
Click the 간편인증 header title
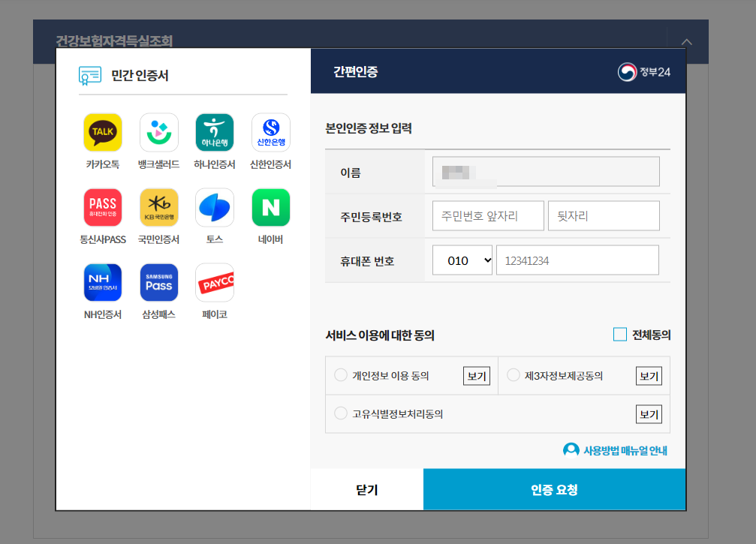[356, 72]
